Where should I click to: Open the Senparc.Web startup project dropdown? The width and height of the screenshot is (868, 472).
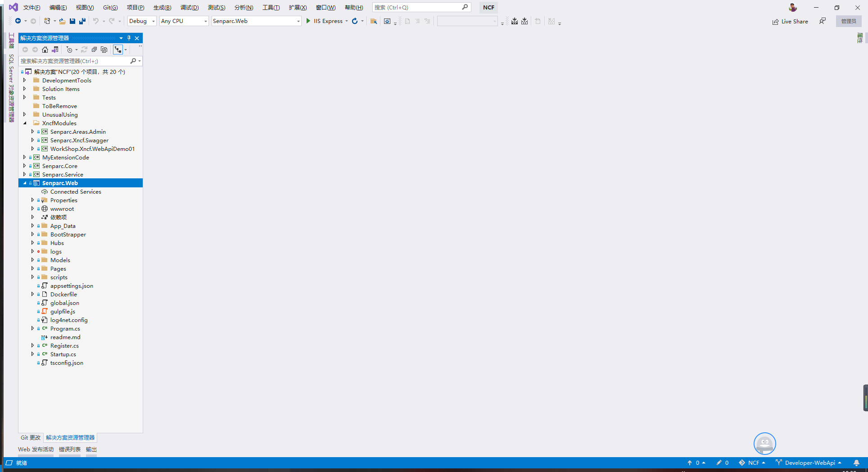pyautogui.click(x=256, y=21)
